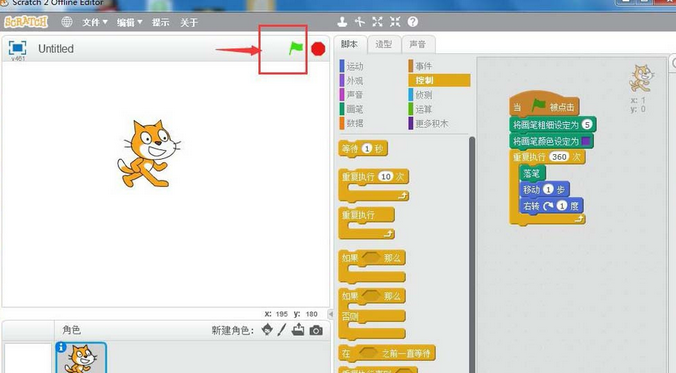
Task: Click the 如果 那么 palette block
Action: (x=372, y=266)
